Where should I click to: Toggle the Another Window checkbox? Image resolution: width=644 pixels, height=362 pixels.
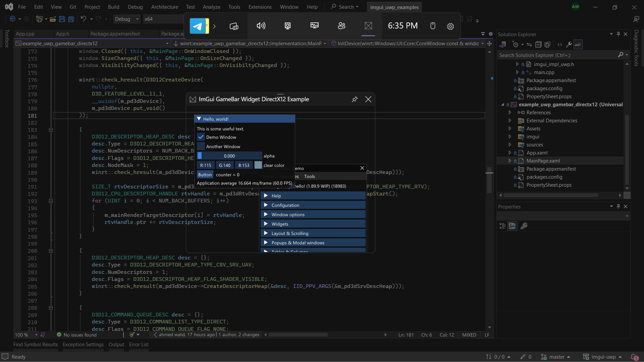tap(201, 146)
